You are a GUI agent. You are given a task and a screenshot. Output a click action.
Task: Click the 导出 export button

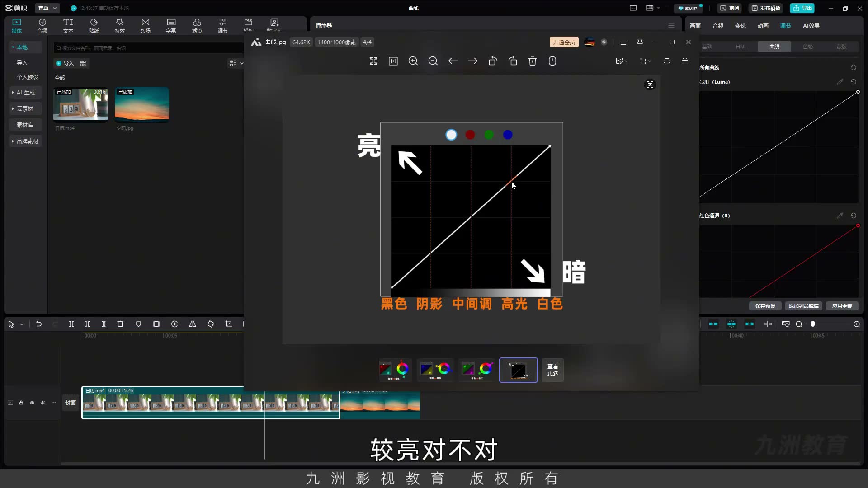(x=802, y=8)
